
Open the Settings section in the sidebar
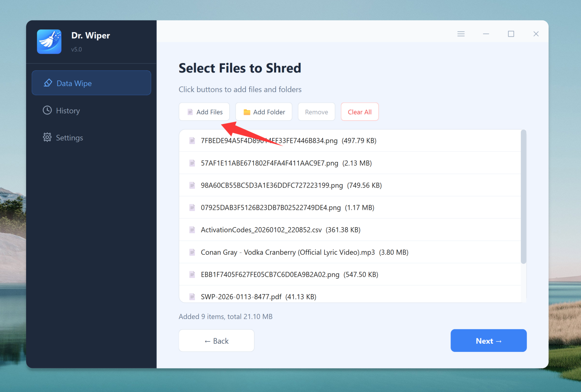(x=69, y=137)
